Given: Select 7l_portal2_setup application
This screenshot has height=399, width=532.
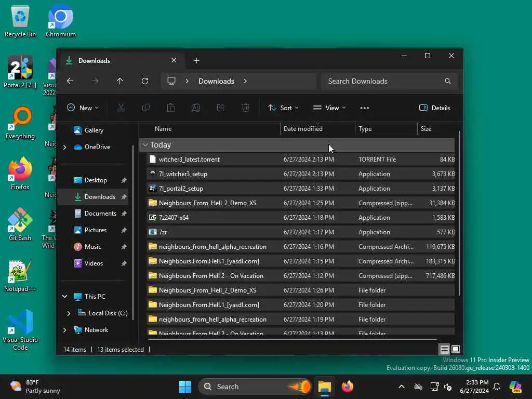Looking at the screenshot, I should click(x=301, y=189).
